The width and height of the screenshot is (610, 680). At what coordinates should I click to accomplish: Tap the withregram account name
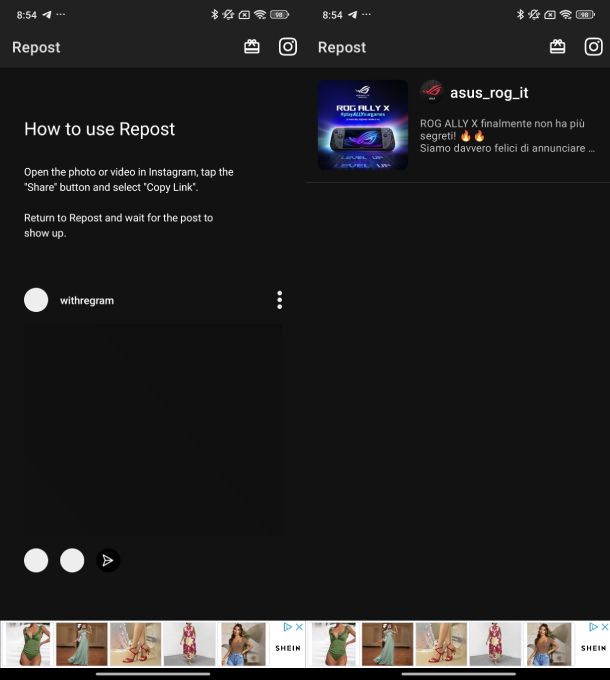pyautogui.click(x=87, y=301)
